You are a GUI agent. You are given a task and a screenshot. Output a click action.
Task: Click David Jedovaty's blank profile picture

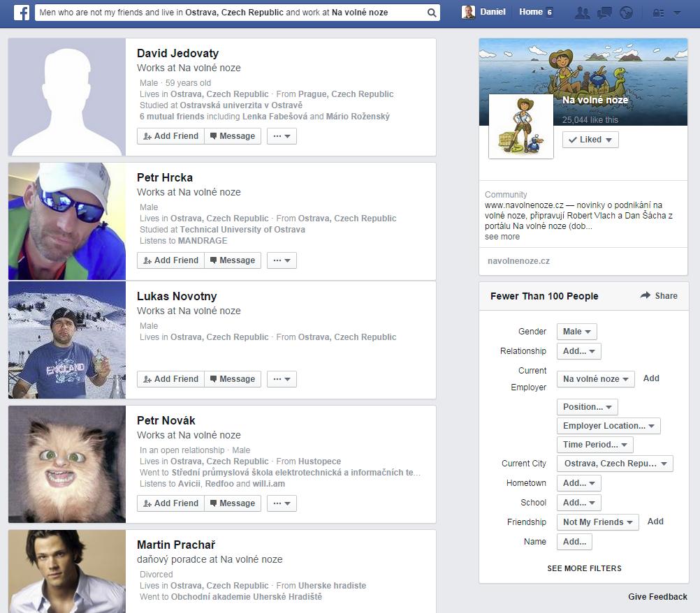pos(67,97)
